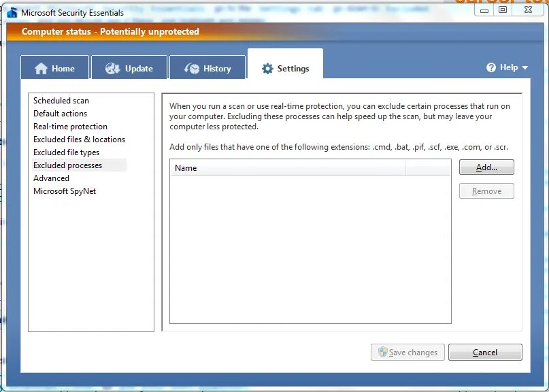The height and width of the screenshot is (392, 549).
Task: Open Real-time protection settings
Action: click(x=70, y=127)
